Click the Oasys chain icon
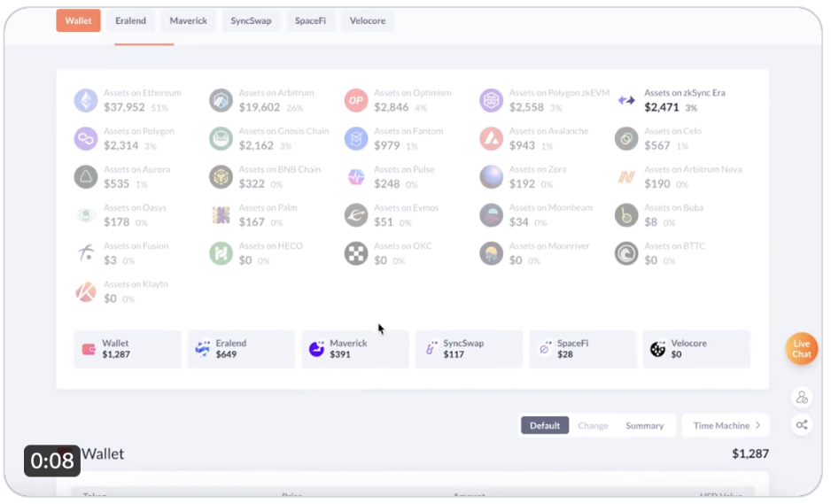The image size is (831, 504). 86,215
